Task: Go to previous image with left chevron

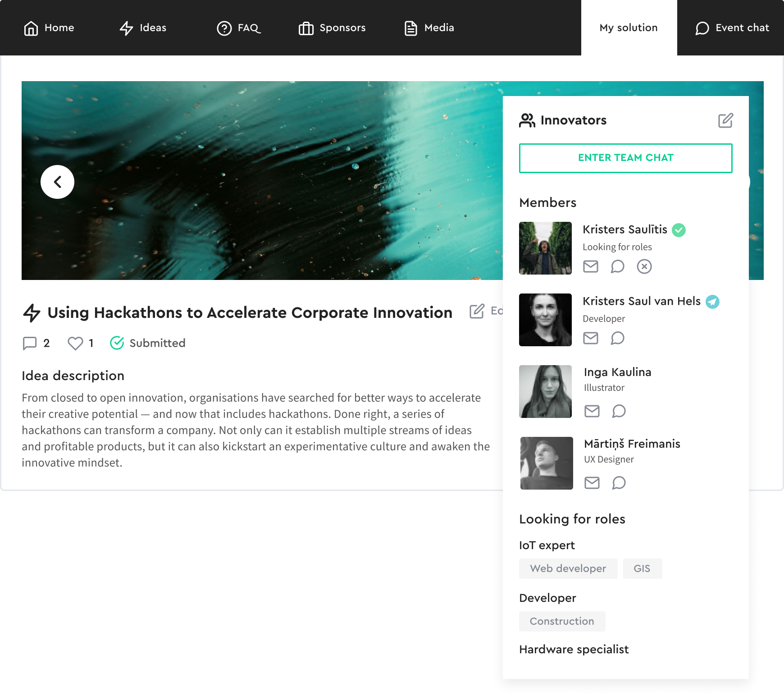Action: [x=57, y=182]
